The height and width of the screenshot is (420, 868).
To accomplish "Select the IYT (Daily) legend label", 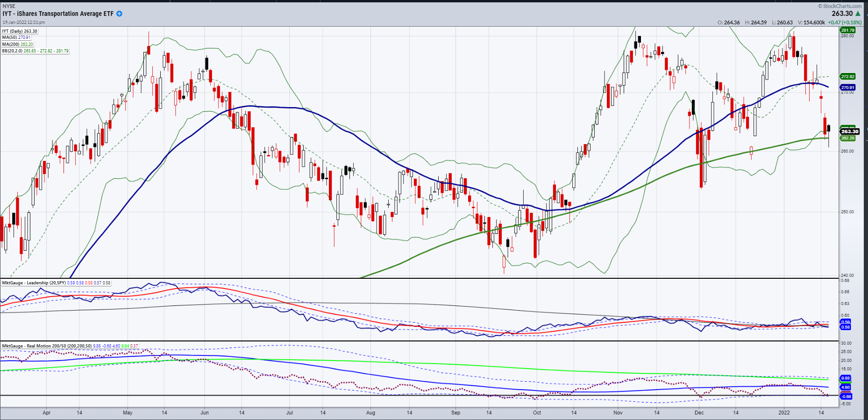I will pyautogui.click(x=20, y=31).
